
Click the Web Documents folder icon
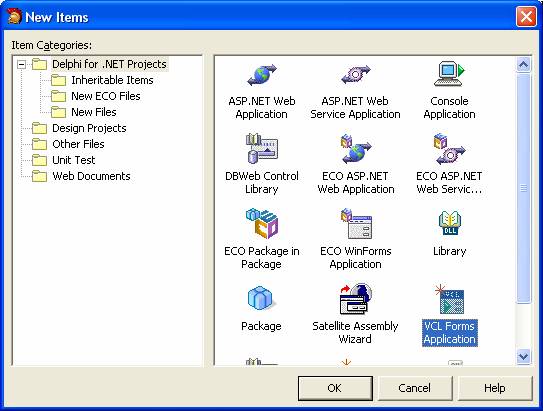point(39,176)
